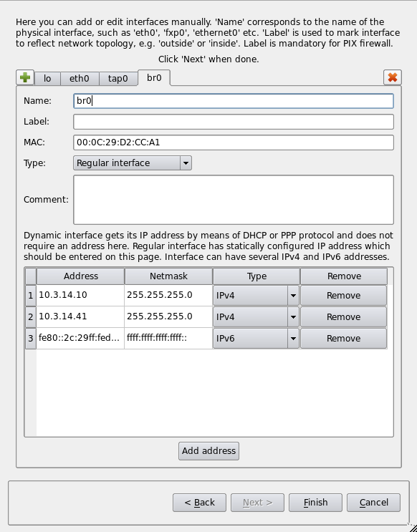
Task: Select row header number 3
Action: (31, 338)
